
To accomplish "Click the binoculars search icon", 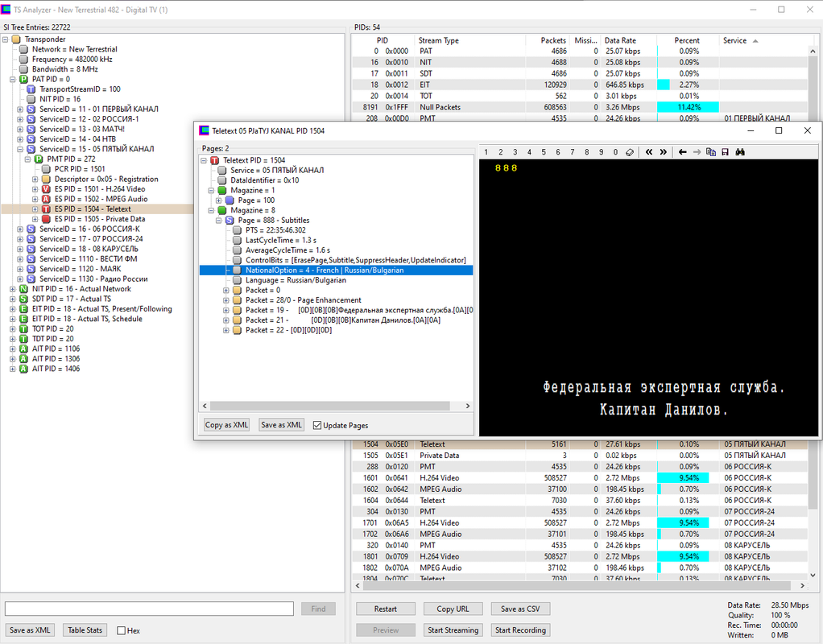I will tap(740, 151).
